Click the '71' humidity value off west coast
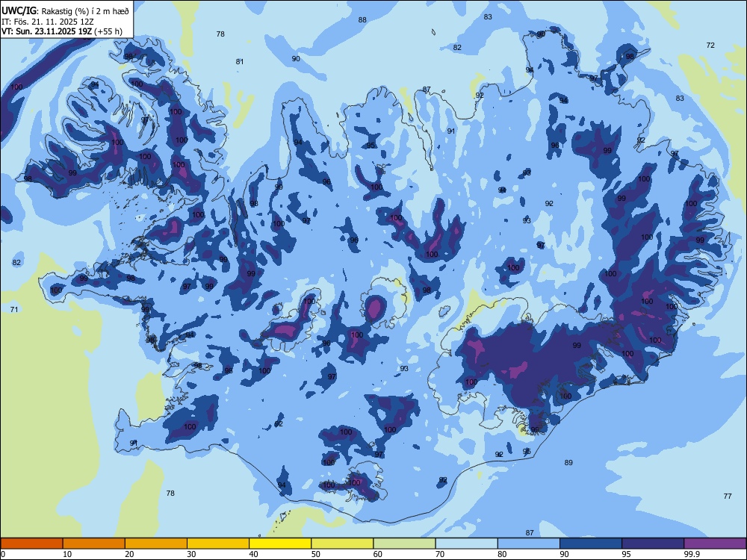 [14, 310]
